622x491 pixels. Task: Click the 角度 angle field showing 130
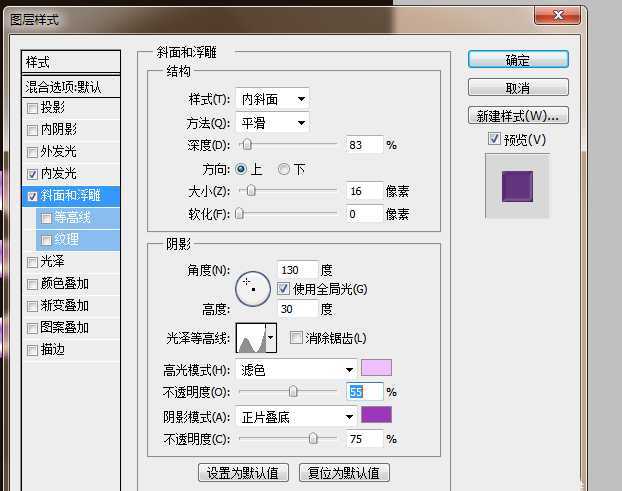[298, 270]
